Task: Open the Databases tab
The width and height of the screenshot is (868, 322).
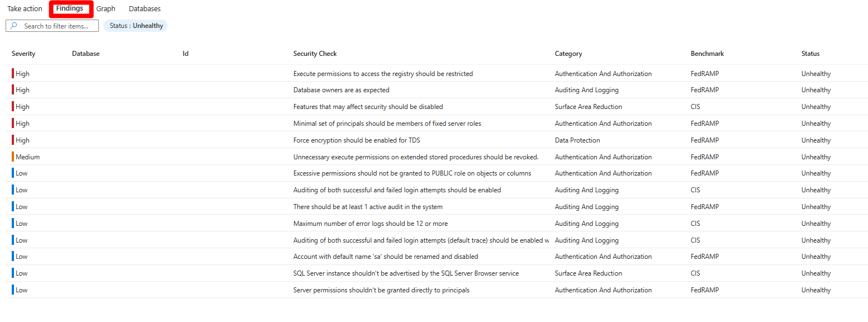Action: pos(145,9)
